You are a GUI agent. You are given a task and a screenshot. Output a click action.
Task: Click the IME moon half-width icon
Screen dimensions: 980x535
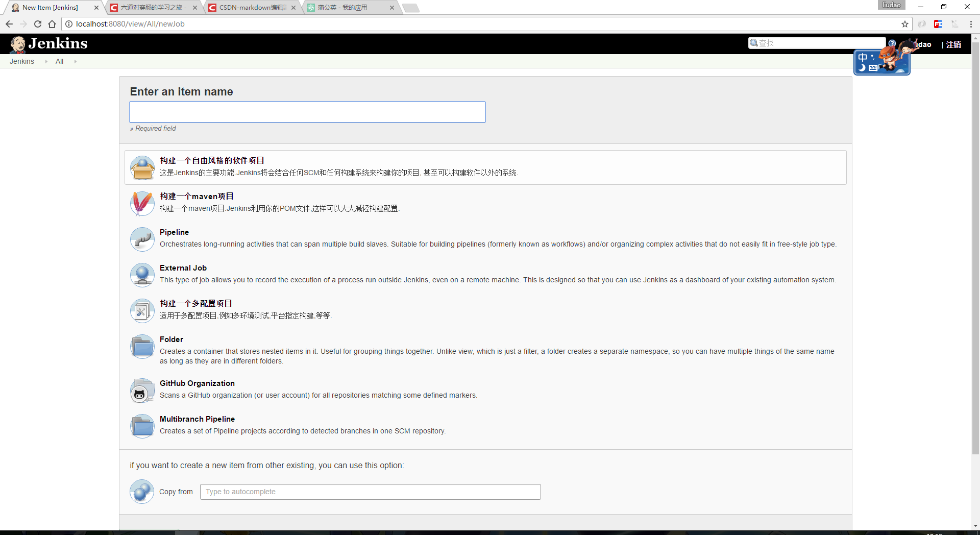(862, 68)
